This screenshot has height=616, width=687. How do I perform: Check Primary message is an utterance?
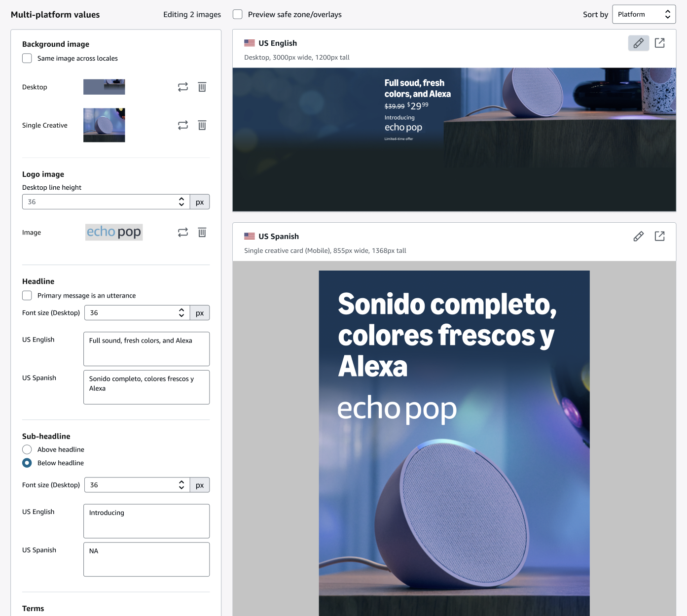point(27,295)
